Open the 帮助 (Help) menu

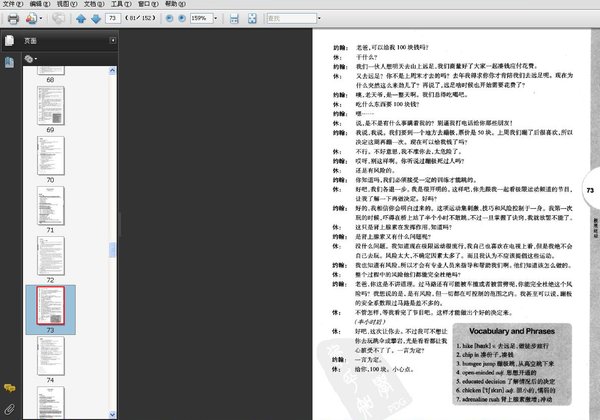point(175,4)
